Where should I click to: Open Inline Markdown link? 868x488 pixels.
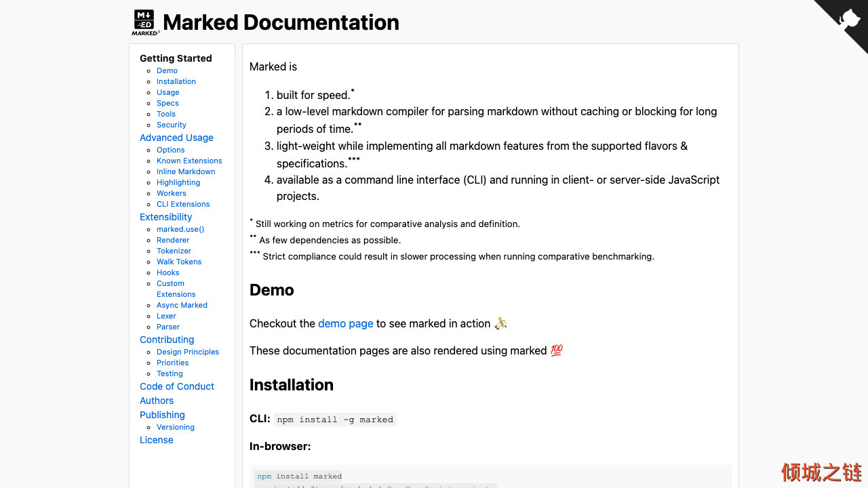pos(186,171)
